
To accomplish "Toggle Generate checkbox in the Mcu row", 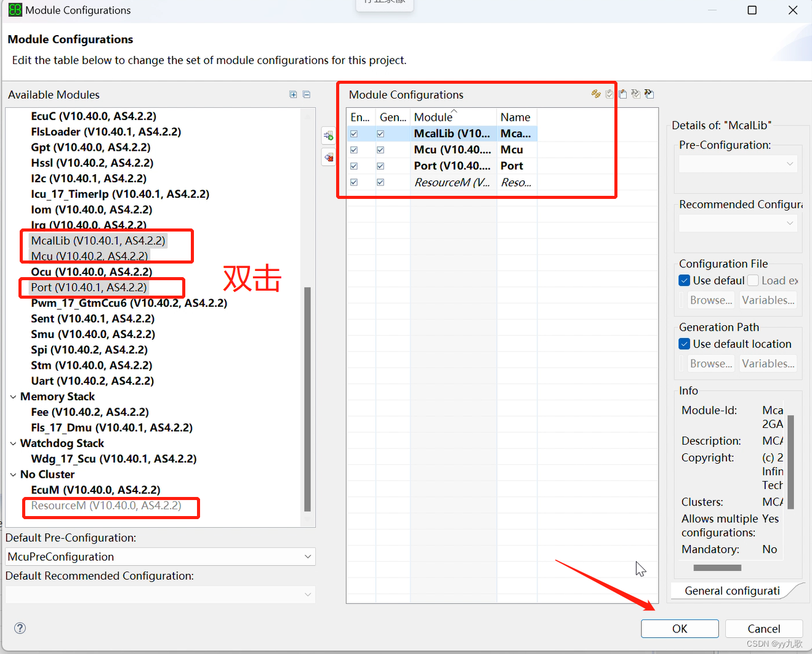I will point(380,150).
